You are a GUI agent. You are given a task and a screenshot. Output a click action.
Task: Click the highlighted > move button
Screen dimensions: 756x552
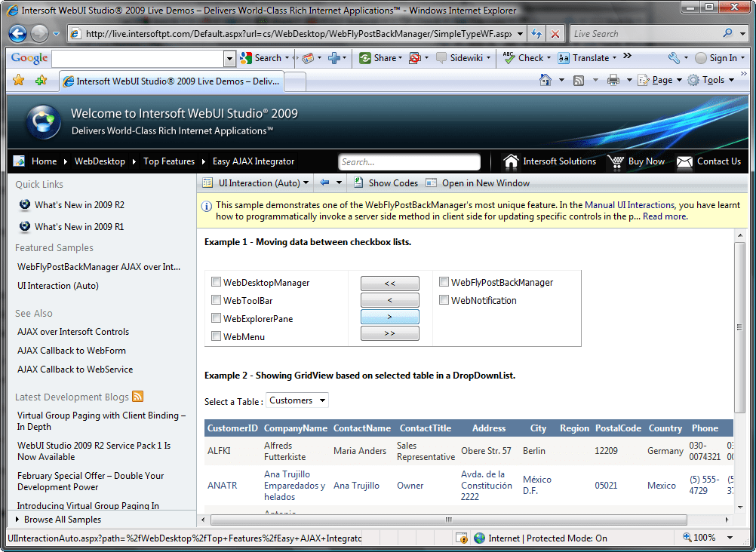click(389, 316)
